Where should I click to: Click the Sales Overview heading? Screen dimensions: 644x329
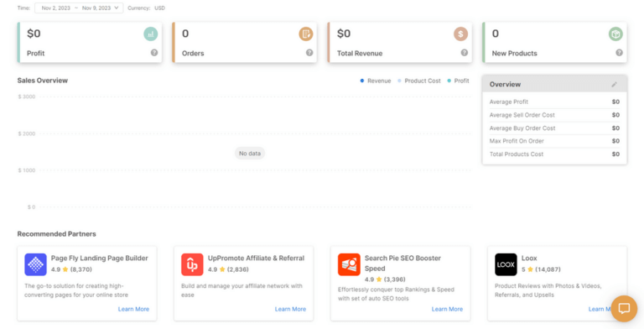coord(42,81)
